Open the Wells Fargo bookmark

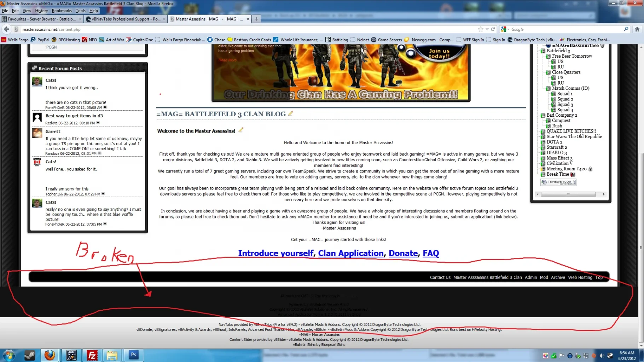click(x=15, y=40)
